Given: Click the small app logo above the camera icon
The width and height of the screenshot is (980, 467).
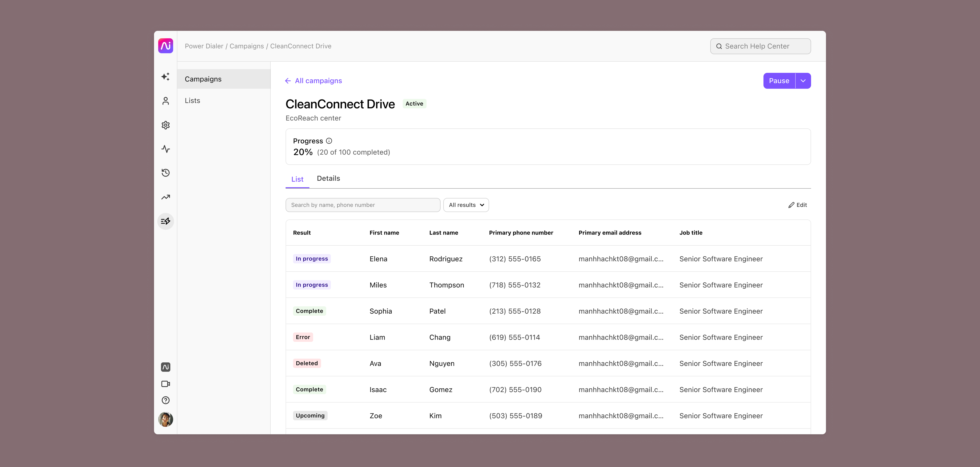Looking at the screenshot, I should click(165, 367).
